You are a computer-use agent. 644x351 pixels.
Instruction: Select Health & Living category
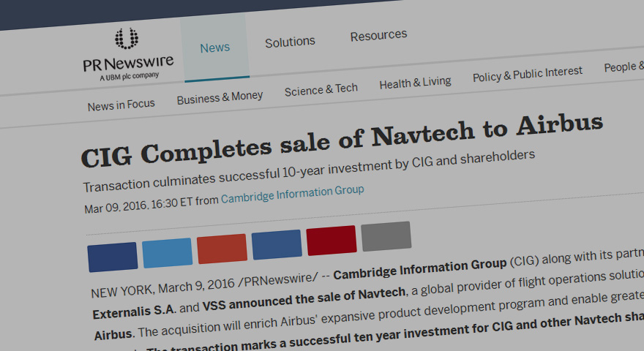pyautogui.click(x=415, y=82)
